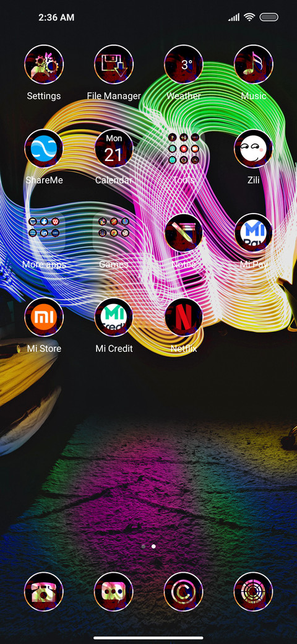Open the Games folder
The width and height of the screenshot is (297, 644).
pos(114,233)
